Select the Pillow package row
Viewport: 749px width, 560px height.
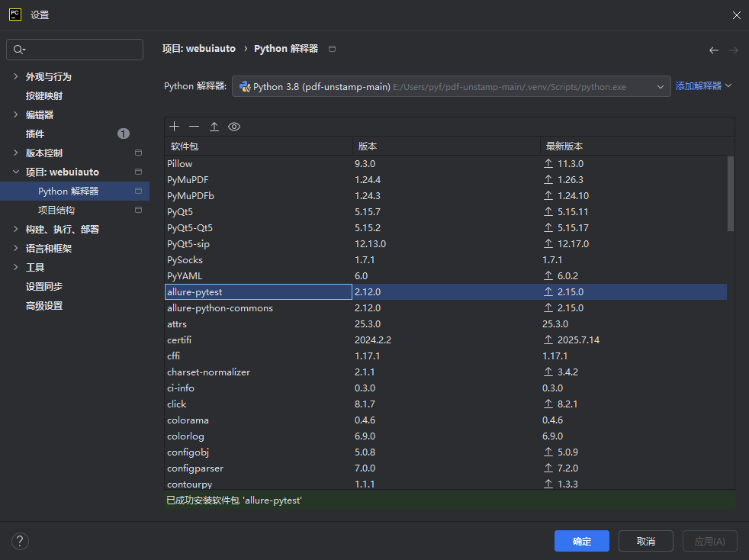click(x=445, y=163)
